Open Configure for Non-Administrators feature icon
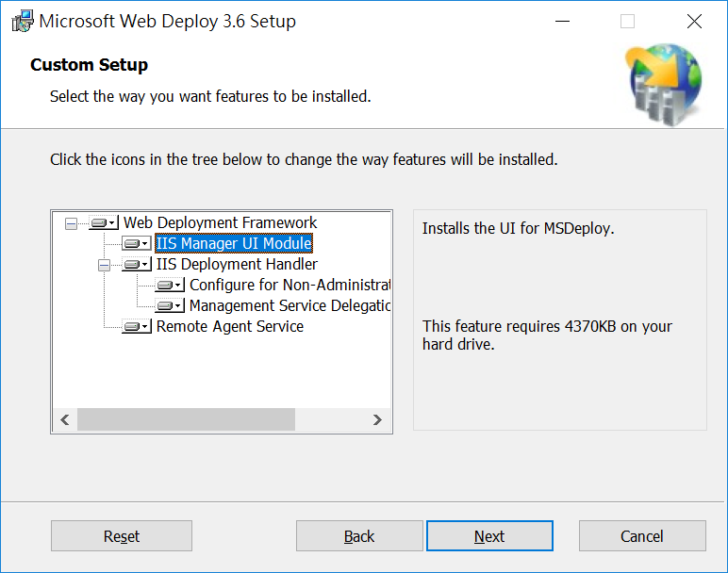Image resolution: width=728 pixels, height=573 pixels. 170,285
